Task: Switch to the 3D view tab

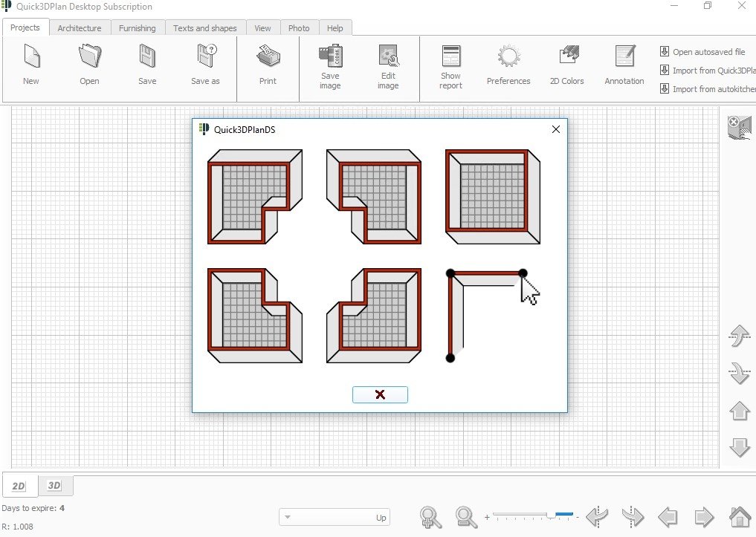Action: [x=54, y=486]
